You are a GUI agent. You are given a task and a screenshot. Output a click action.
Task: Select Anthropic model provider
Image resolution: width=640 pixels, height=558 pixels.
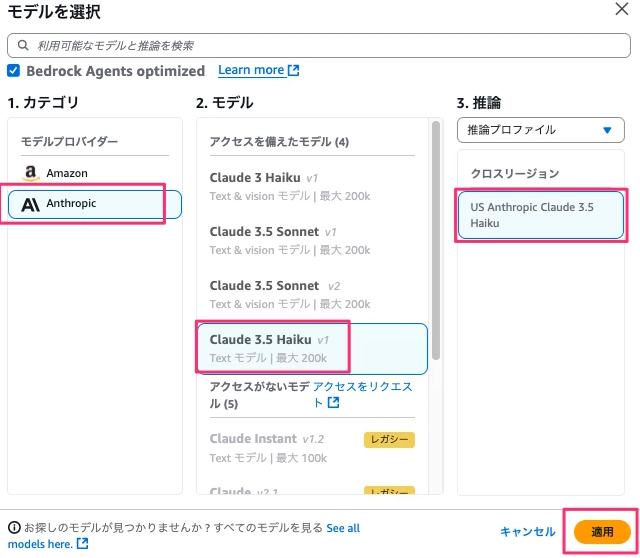click(95, 204)
